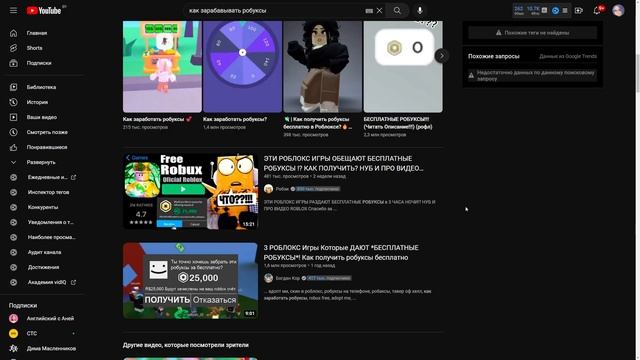Show next shorts with the carousel arrow
640x360 pixels.
(442, 56)
